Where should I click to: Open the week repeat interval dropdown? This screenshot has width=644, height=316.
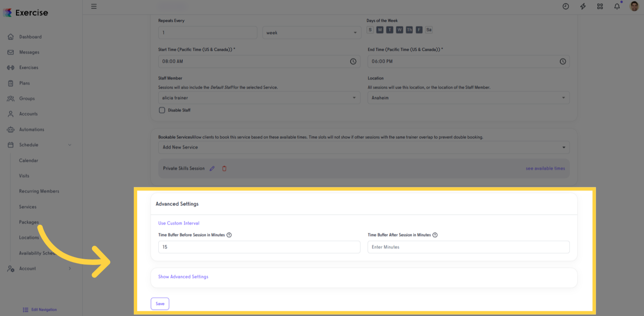tap(312, 32)
